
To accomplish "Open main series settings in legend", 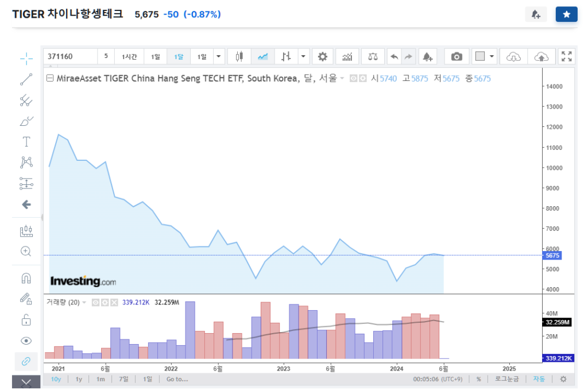I will point(363,78).
